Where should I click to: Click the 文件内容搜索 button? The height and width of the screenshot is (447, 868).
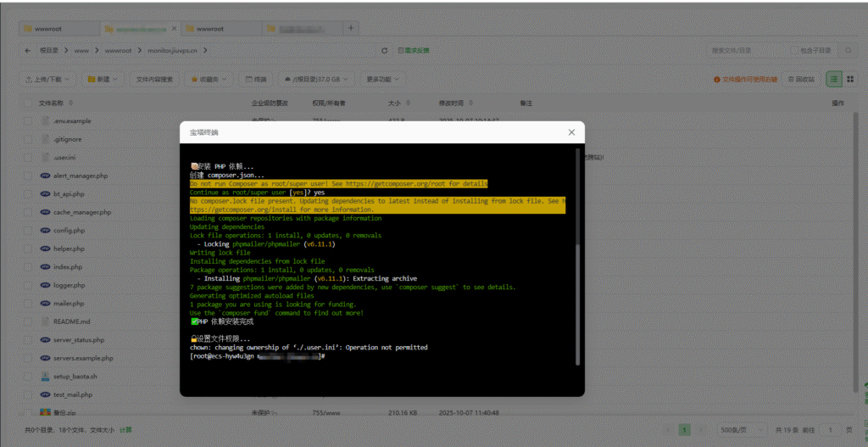click(x=154, y=79)
